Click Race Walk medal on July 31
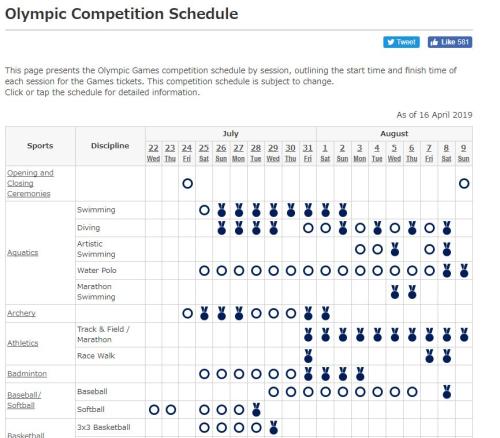Screen dimensions: 500x438 click(x=308, y=356)
